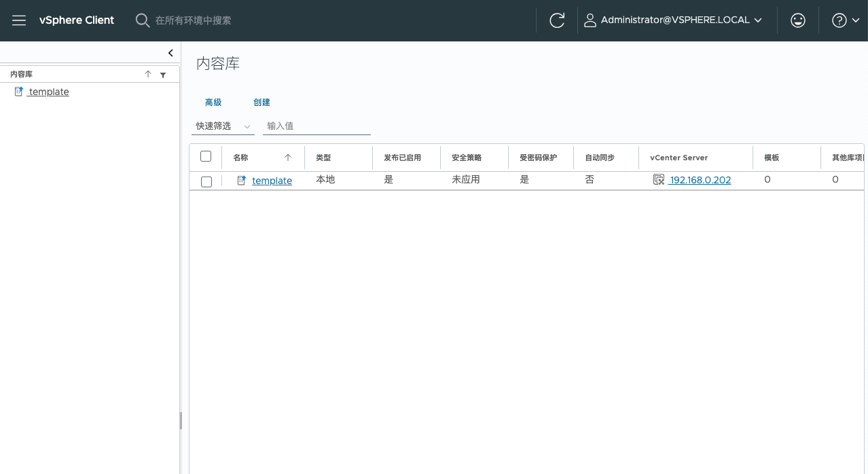Image resolution: width=868 pixels, height=474 pixels.
Task: Open the template link in the table
Action: [x=272, y=181]
